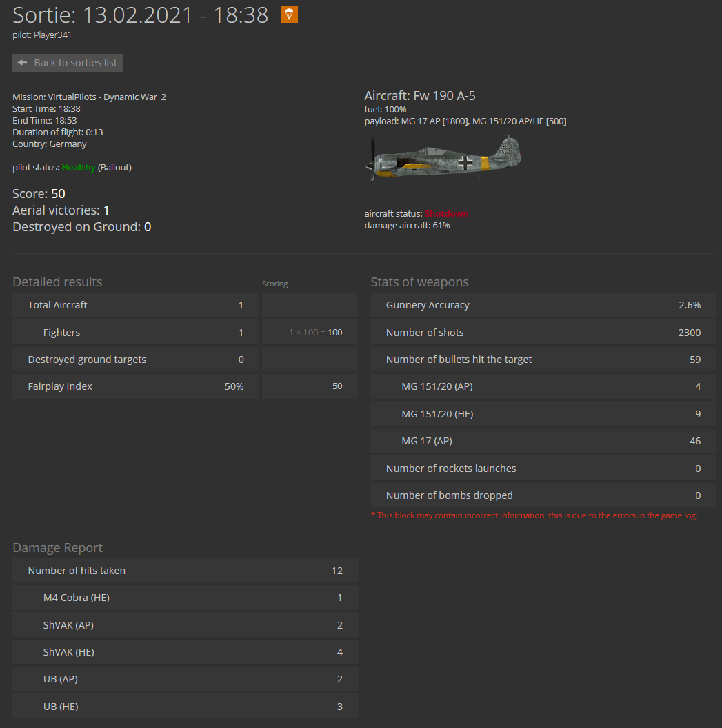The height and width of the screenshot is (728, 722).
Task: Click the back arrow icon
Action: coord(22,62)
